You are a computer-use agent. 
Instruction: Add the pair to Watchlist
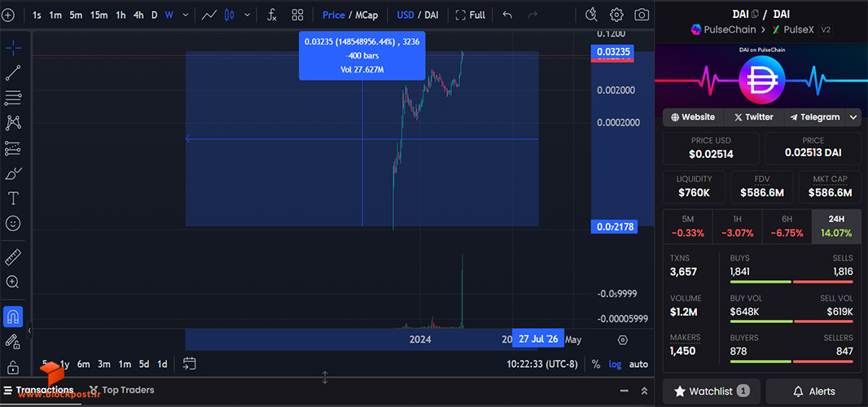click(712, 392)
